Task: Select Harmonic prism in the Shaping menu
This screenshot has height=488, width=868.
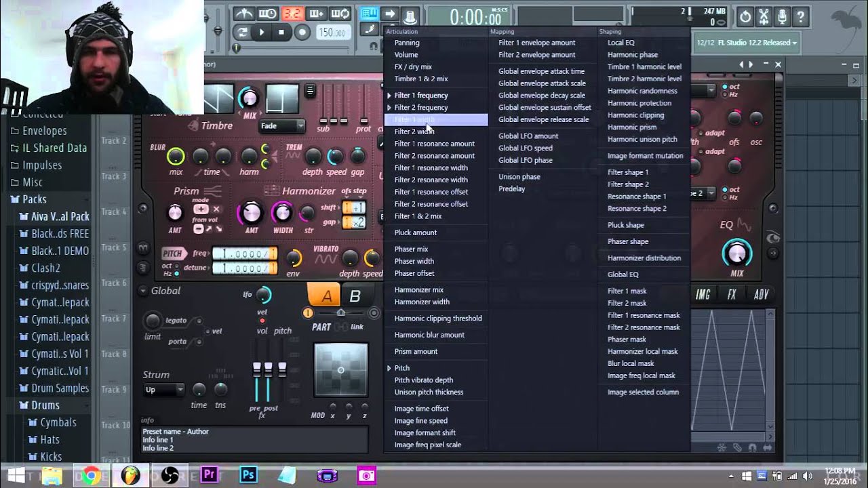Action: [x=632, y=127]
